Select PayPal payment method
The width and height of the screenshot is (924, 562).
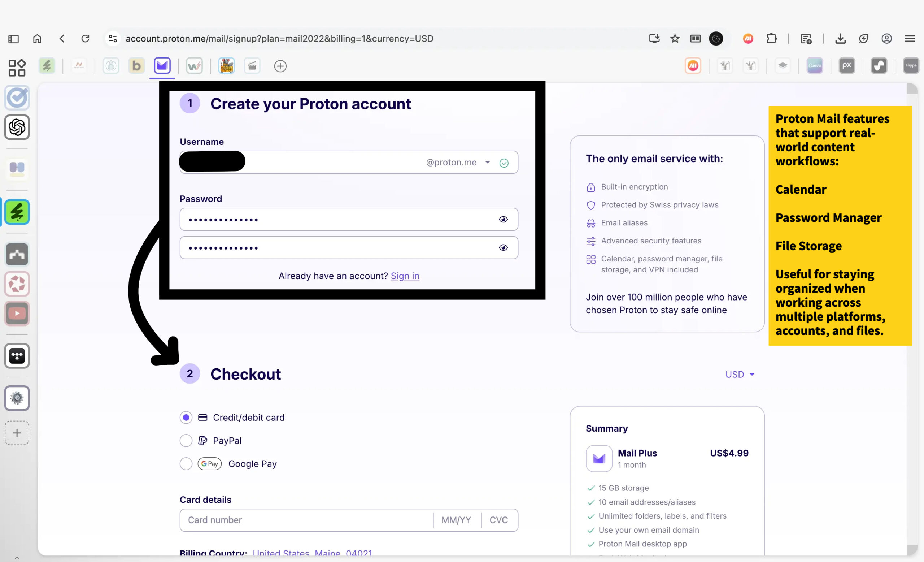pos(186,440)
